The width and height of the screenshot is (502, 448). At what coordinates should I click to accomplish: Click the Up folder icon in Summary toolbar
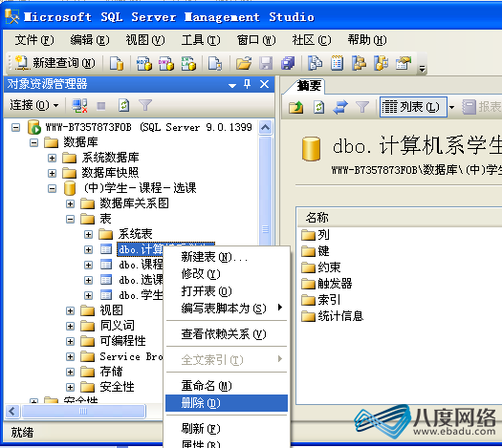click(x=296, y=107)
